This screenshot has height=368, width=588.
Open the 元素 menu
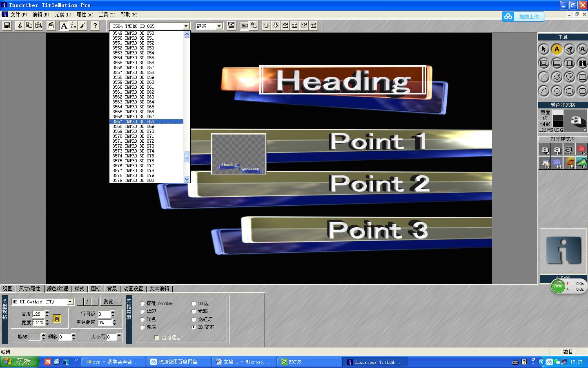(62, 15)
